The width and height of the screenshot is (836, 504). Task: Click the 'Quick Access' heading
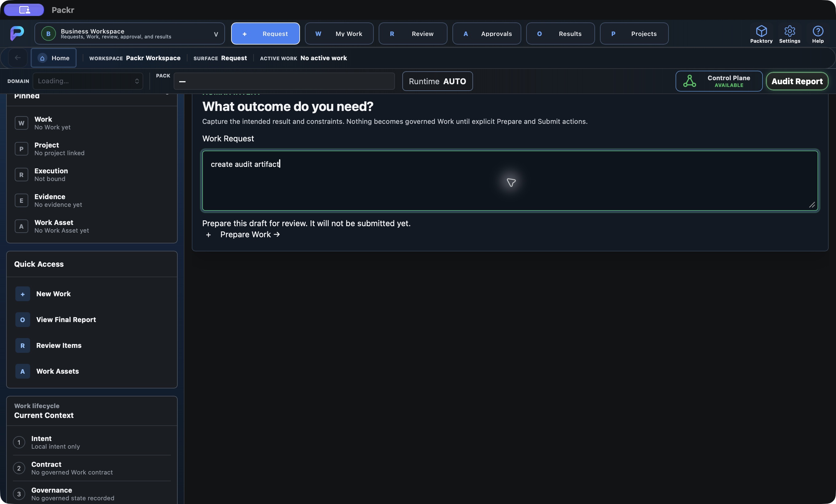[x=39, y=264]
